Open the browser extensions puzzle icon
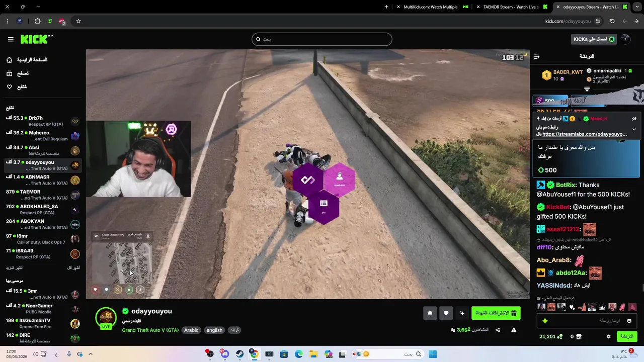The width and height of the screenshot is (644, 362). [37, 21]
